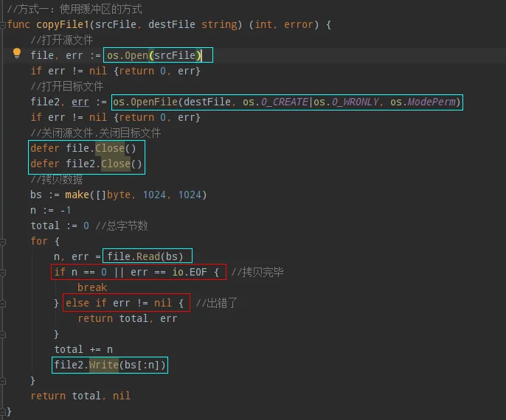The width and height of the screenshot is (506, 420).
Task: Click the break statement
Action: (x=92, y=287)
